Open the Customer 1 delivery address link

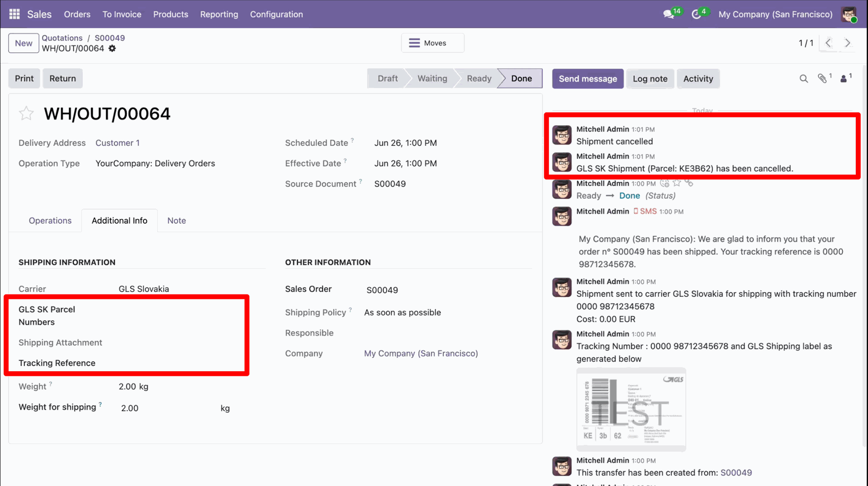[x=118, y=143]
